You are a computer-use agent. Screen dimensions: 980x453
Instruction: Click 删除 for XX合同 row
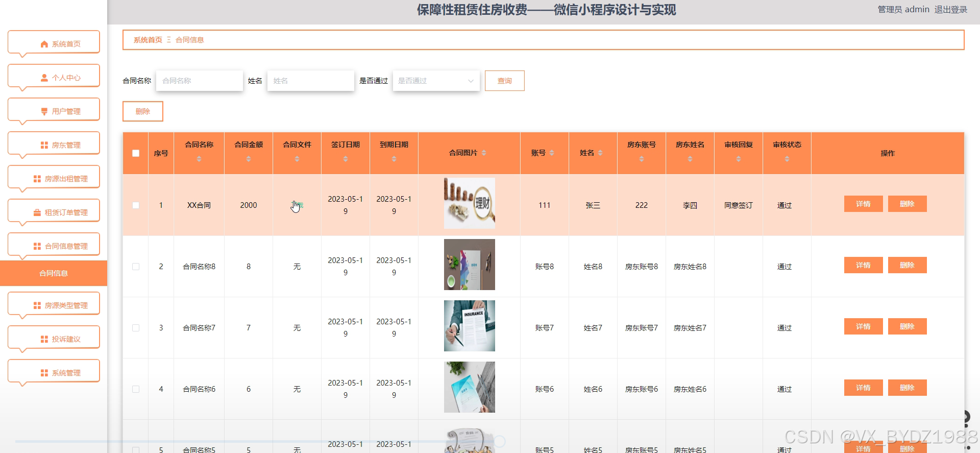(908, 204)
